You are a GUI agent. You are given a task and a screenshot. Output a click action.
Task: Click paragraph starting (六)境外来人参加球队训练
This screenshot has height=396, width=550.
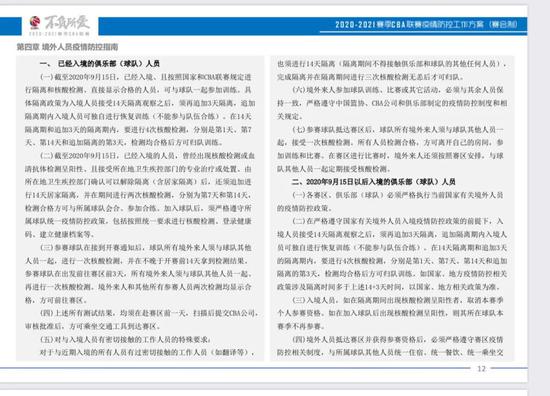[x=392, y=103]
